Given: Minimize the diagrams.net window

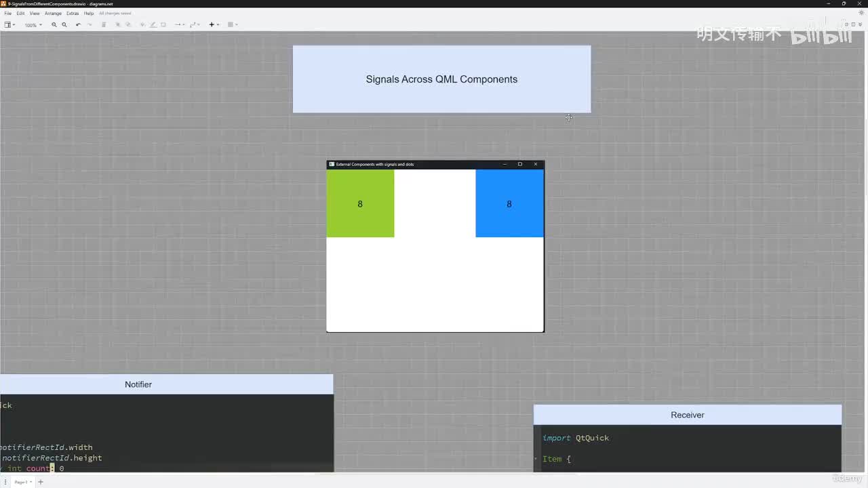Looking at the screenshot, I should tap(828, 3).
